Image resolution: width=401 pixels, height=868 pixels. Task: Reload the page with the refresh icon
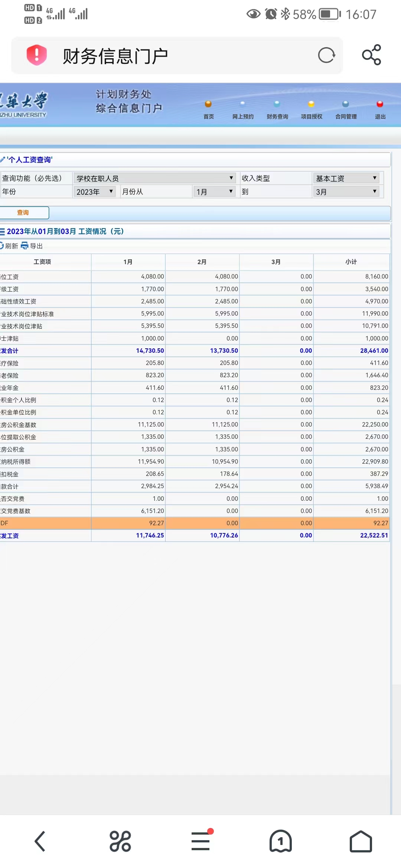click(326, 55)
